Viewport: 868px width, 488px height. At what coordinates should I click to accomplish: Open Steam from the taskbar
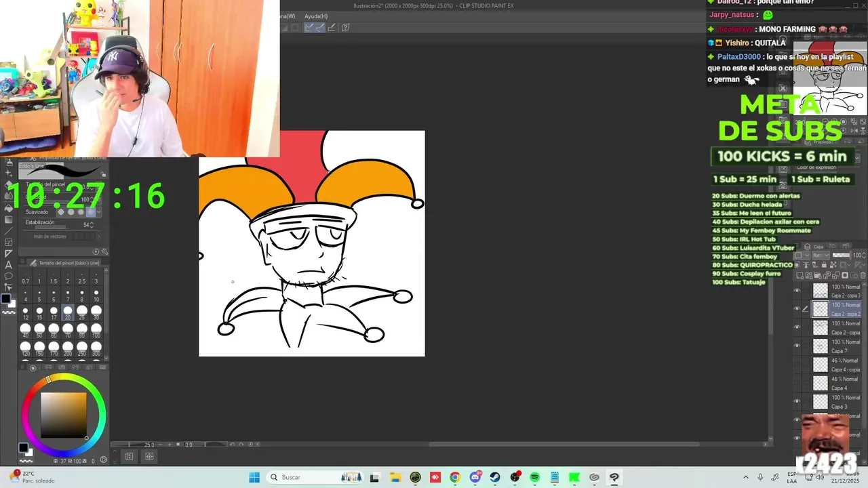495,477
